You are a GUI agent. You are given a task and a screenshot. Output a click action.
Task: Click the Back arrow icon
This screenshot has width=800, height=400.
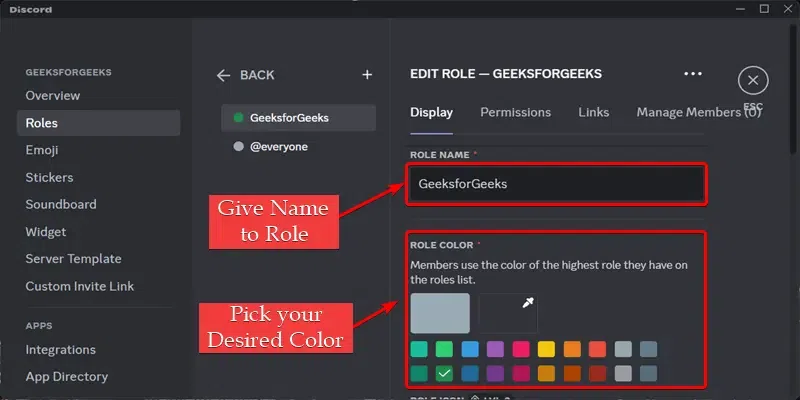point(223,76)
